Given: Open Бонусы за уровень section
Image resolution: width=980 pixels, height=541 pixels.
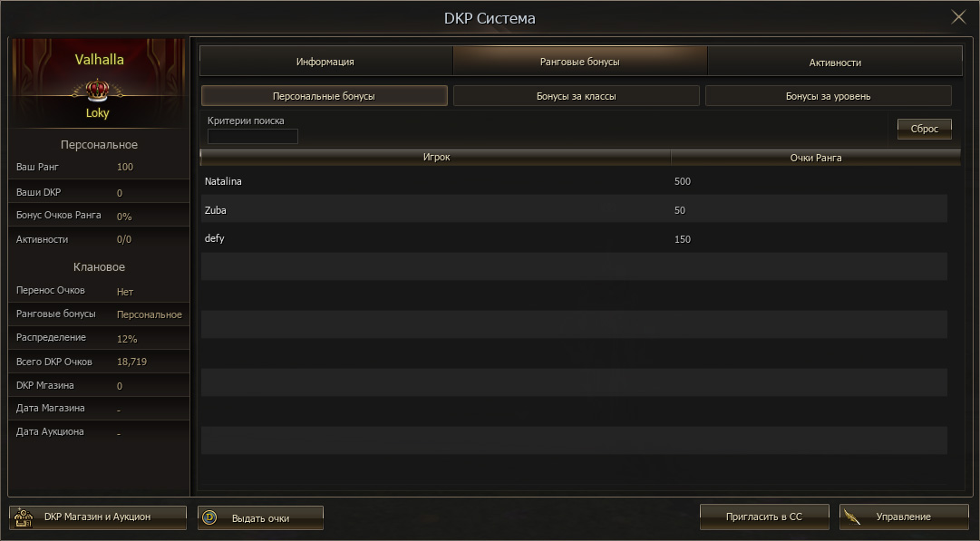Looking at the screenshot, I should pos(828,96).
